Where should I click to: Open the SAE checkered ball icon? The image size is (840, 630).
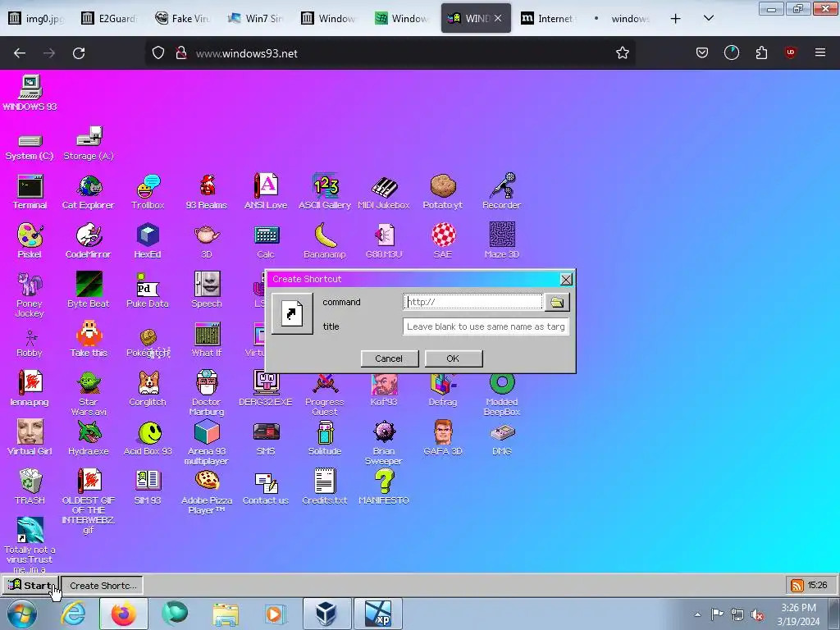443,240
